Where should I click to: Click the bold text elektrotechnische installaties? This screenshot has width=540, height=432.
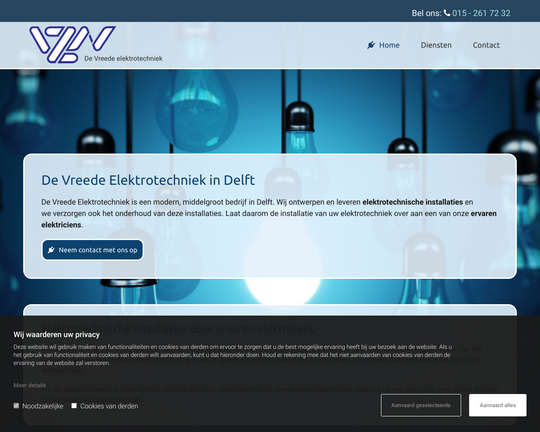coord(413,202)
